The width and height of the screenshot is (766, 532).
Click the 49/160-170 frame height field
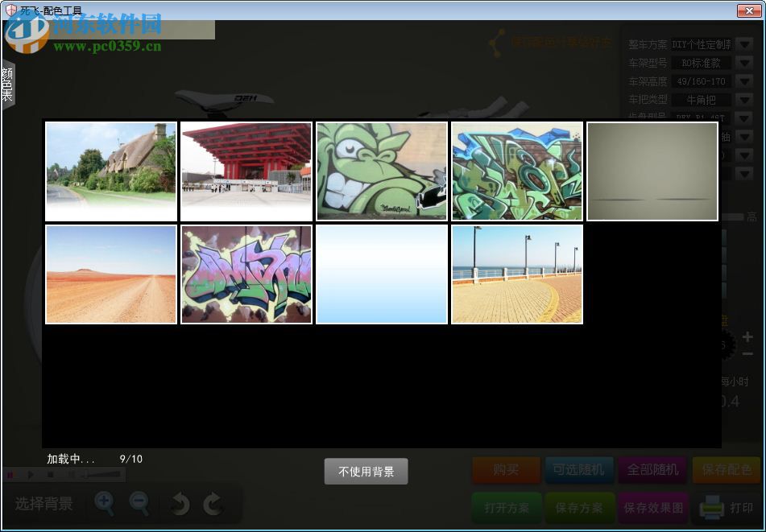click(701, 81)
